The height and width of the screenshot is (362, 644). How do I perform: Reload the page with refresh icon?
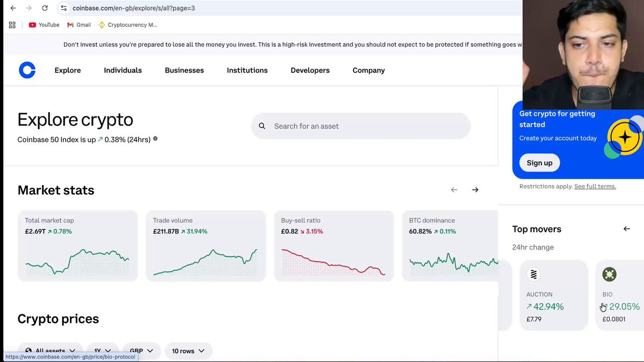[x=45, y=8]
